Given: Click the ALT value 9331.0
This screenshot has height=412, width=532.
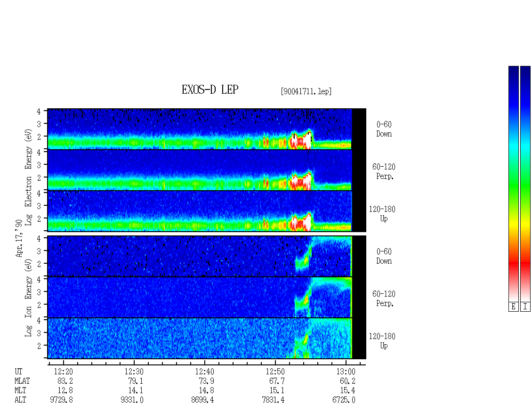Looking at the screenshot, I should 132,400.
